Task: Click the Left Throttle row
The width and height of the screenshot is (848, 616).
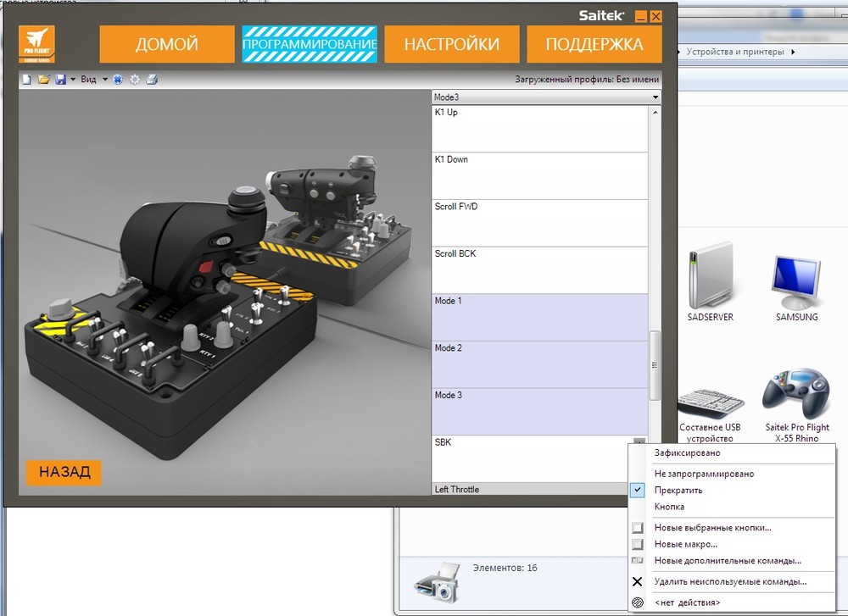Action: coord(530,489)
